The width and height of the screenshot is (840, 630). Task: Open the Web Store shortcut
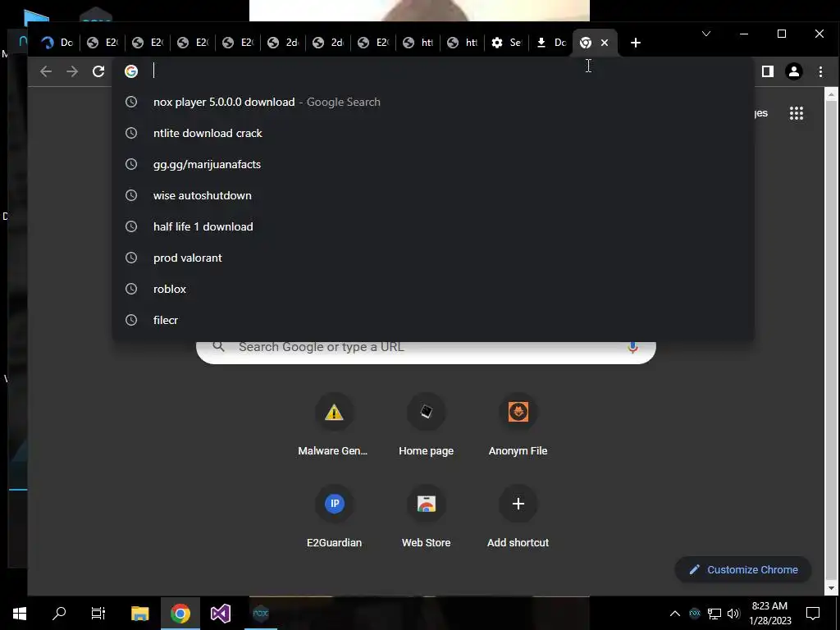click(426, 517)
